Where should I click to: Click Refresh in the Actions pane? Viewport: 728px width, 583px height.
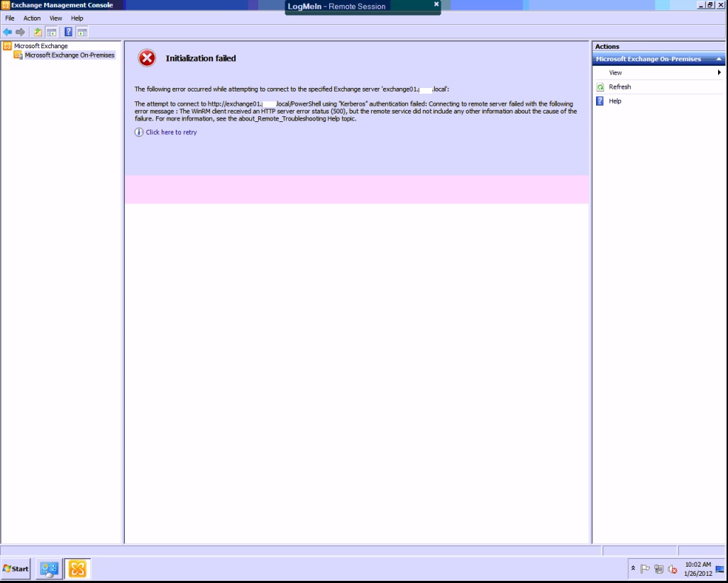[x=619, y=87]
